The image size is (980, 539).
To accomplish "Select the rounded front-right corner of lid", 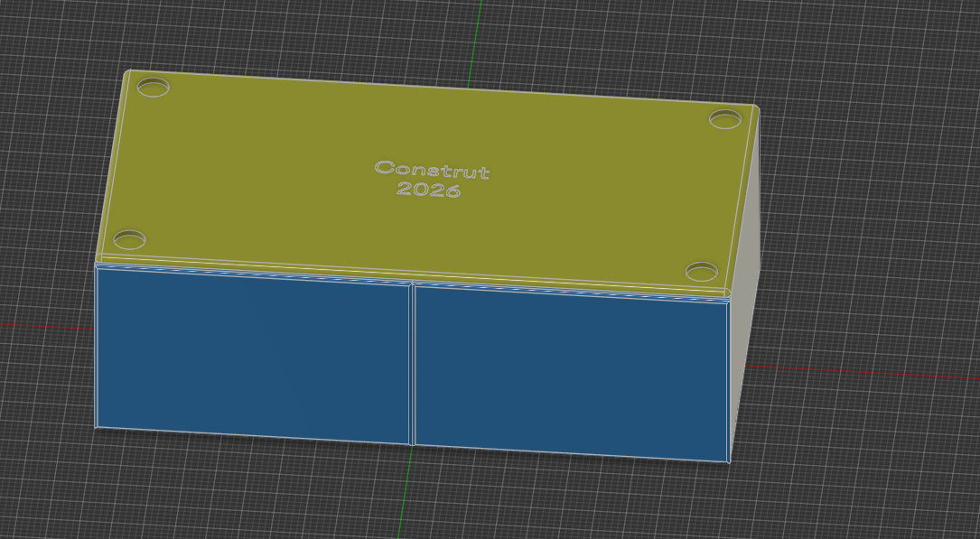I will coord(729,291).
